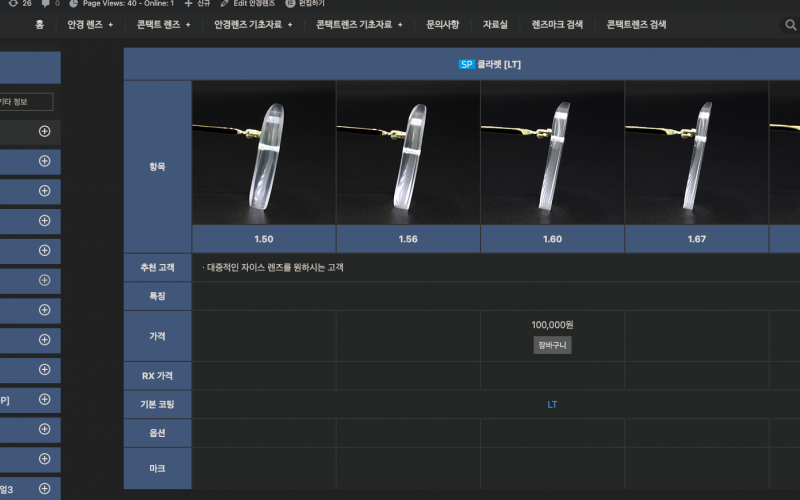Click the SP badge in the table header
The width and height of the screenshot is (800, 500).
[466, 65]
